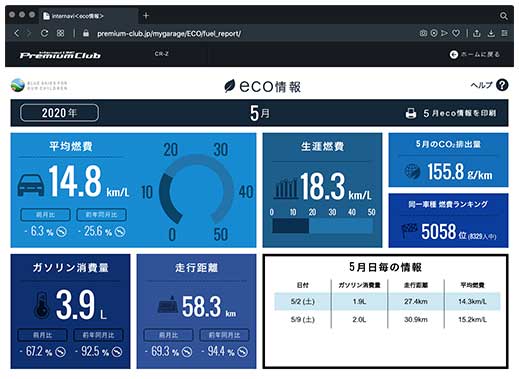The image size is (519, 379).
Task: Click the 前年同月比 button under ガソリン消費量
Action: (98, 335)
